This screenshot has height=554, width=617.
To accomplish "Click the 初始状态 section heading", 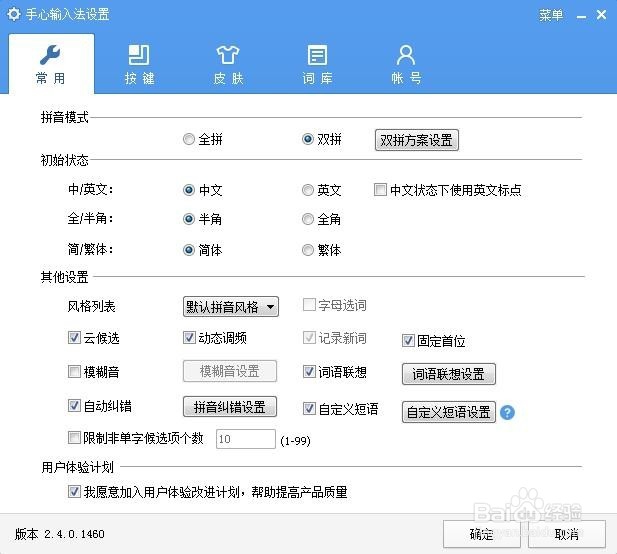I will point(65,160).
